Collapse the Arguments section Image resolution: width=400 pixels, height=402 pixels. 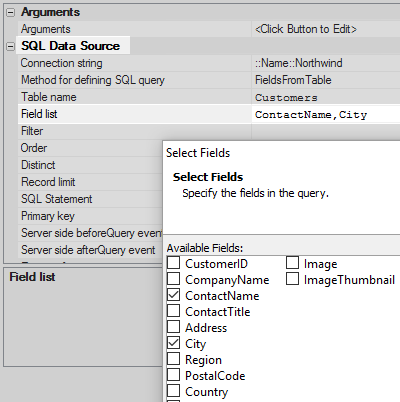coord(11,13)
